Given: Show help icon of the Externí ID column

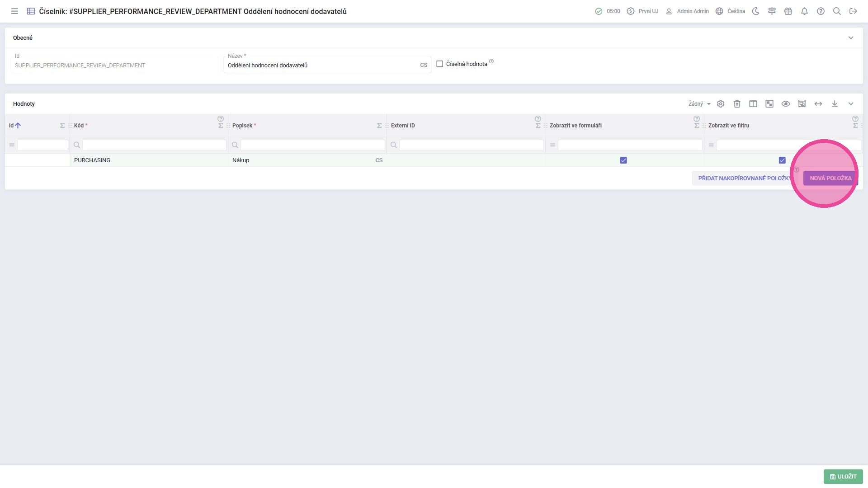Looking at the screenshot, I should click(538, 119).
